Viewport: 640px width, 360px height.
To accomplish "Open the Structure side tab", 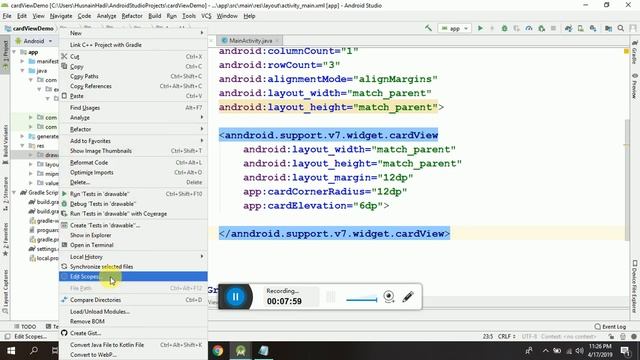I will click(5, 193).
